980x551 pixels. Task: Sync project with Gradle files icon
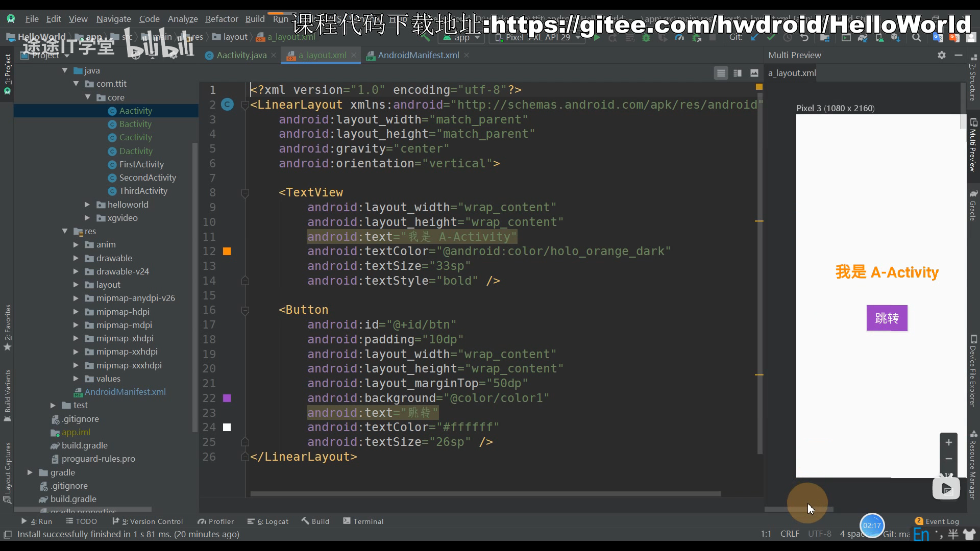coord(863,38)
